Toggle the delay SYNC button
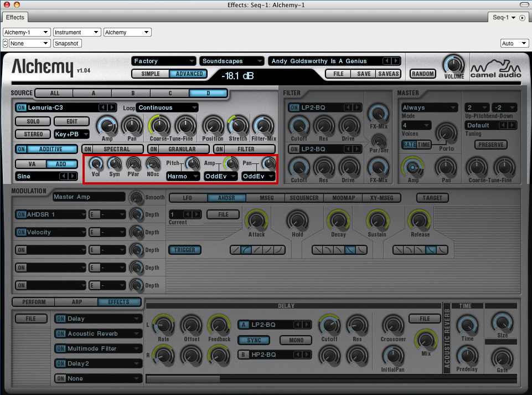 [x=254, y=340]
